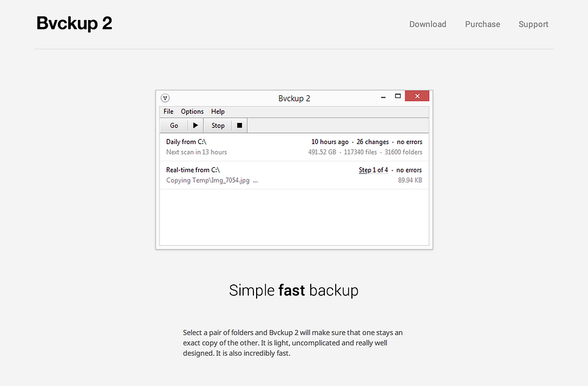The width and height of the screenshot is (588, 386).
Task: Click the '89.94 KB' value
Action: click(410, 180)
